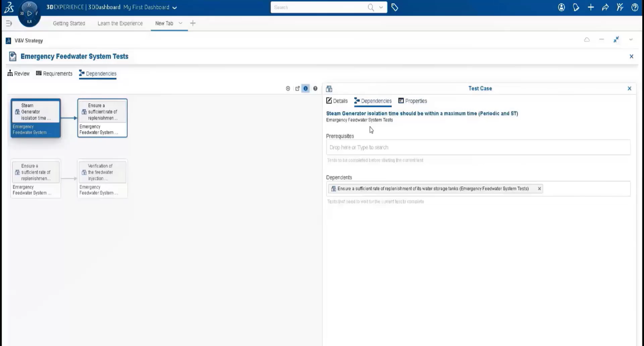This screenshot has height=346, width=644.
Task: Click the cloud icon in the widget header
Action: pos(587,40)
